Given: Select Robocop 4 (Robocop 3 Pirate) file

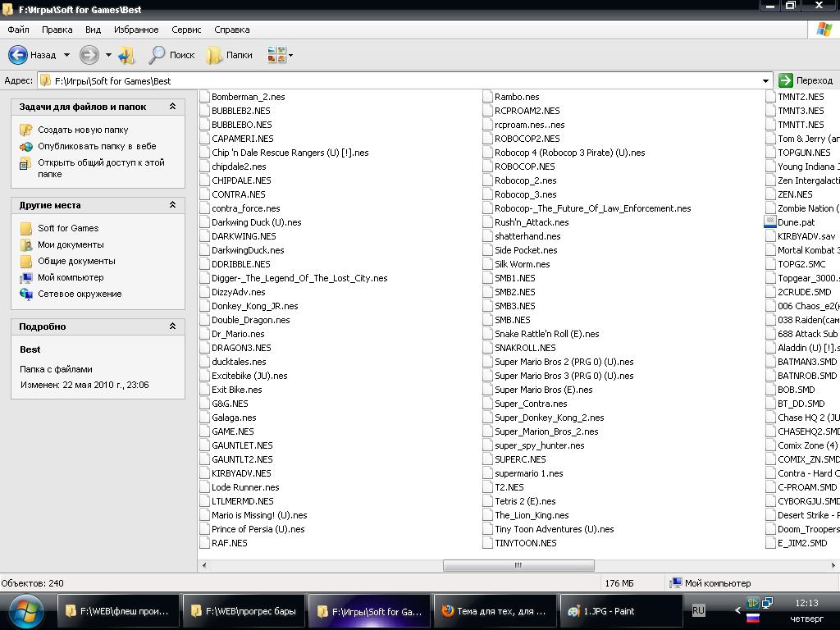Looking at the screenshot, I should point(569,153).
